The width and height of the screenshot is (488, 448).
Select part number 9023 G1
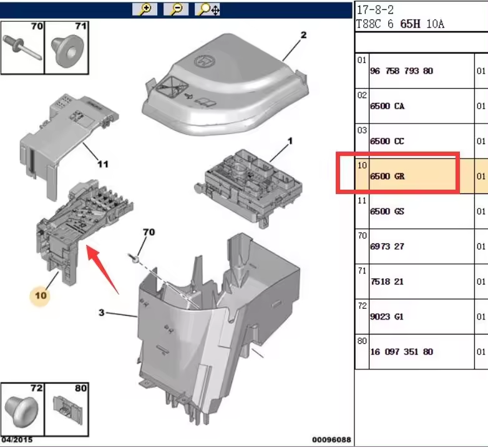tap(387, 317)
